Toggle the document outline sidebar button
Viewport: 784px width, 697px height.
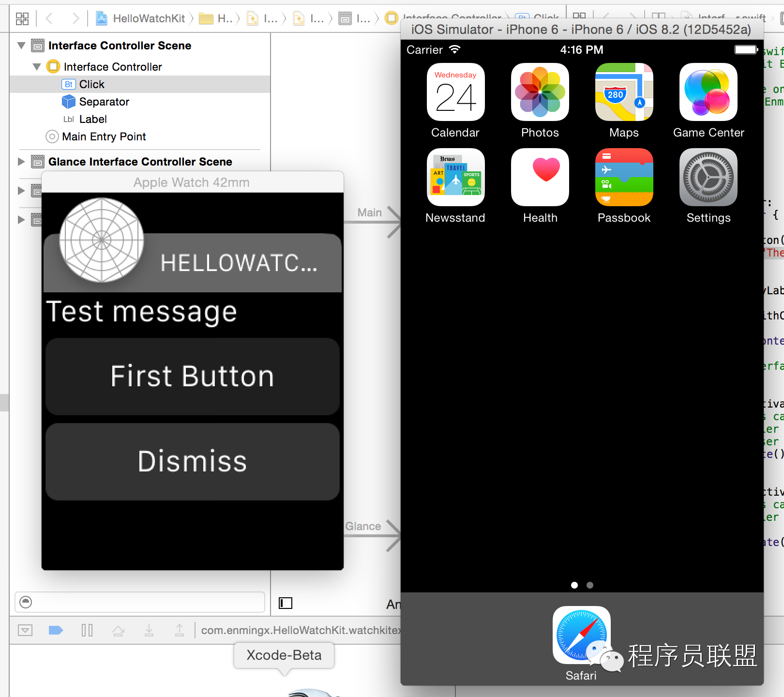pyautogui.click(x=286, y=603)
